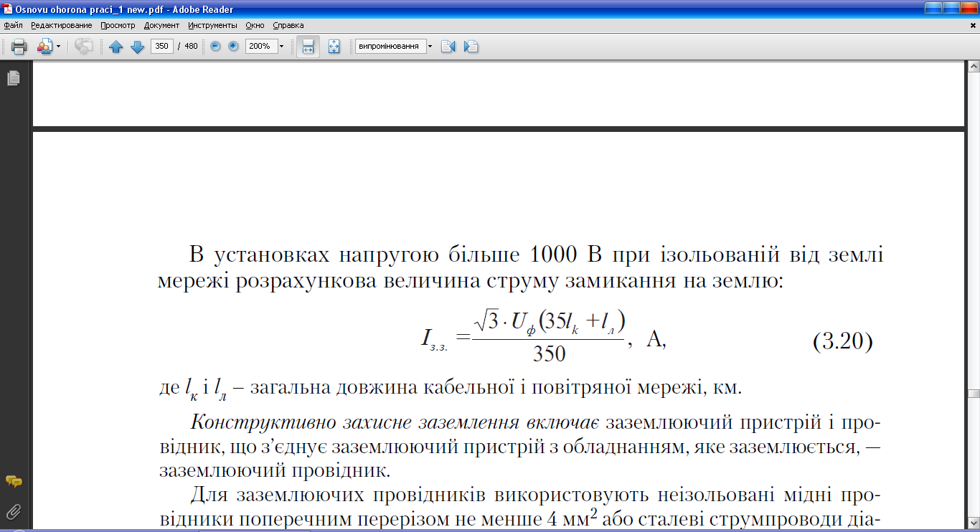The image size is (980, 532).
Task: Open the Инструменты menu
Action: 213,25
